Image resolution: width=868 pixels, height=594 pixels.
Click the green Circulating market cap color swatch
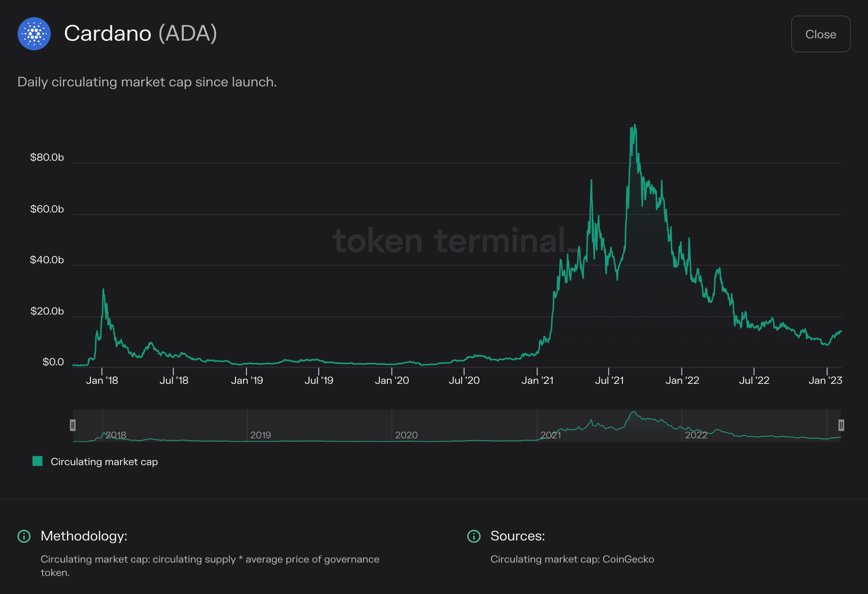[37, 461]
